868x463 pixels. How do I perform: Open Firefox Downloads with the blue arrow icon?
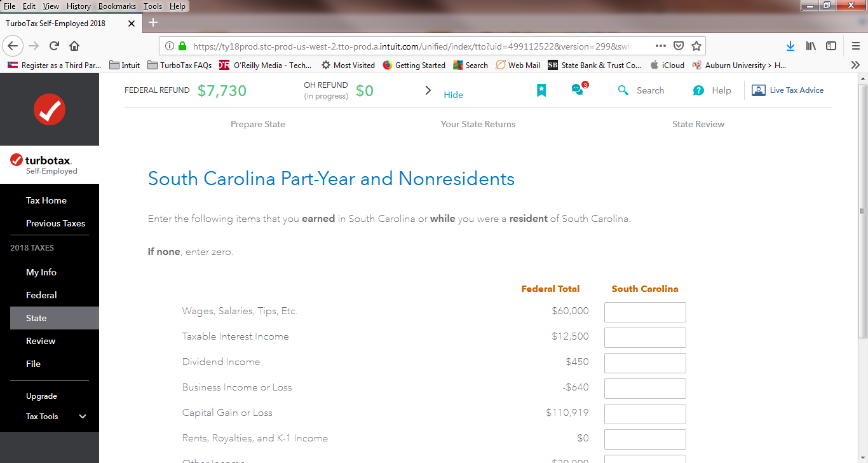tap(790, 46)
